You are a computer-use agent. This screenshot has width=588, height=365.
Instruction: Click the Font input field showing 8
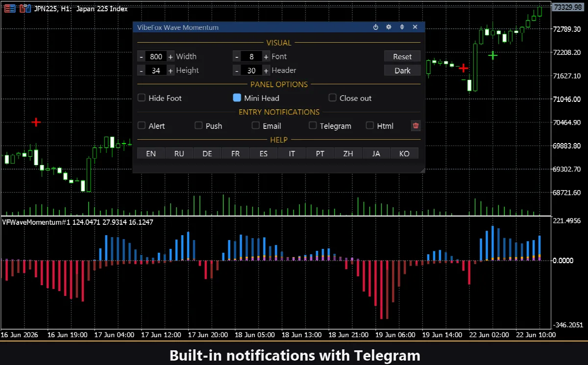click(x=251, y=57)
